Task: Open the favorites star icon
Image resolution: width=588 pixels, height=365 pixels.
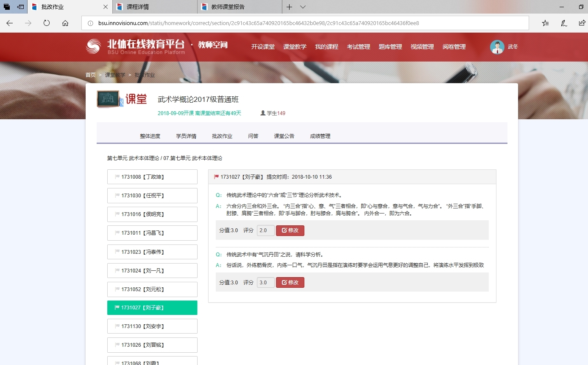Action: [x=545, y=23]
